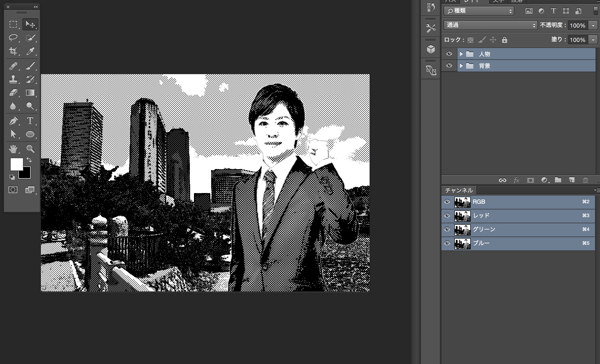
Task: Open the fill (塗り) slider arrow
Action: tap(593, 40)
